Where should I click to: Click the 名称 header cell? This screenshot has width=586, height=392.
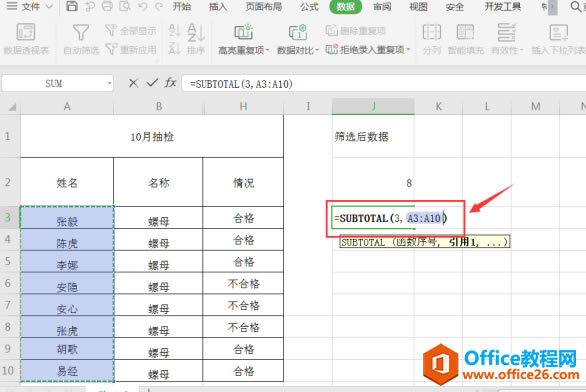(x=158, y=182)
